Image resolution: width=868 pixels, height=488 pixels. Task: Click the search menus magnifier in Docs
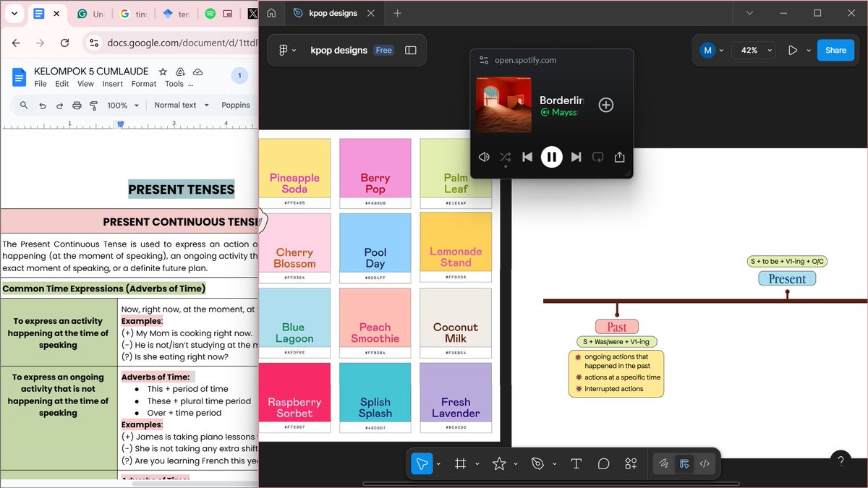point(24,105)
